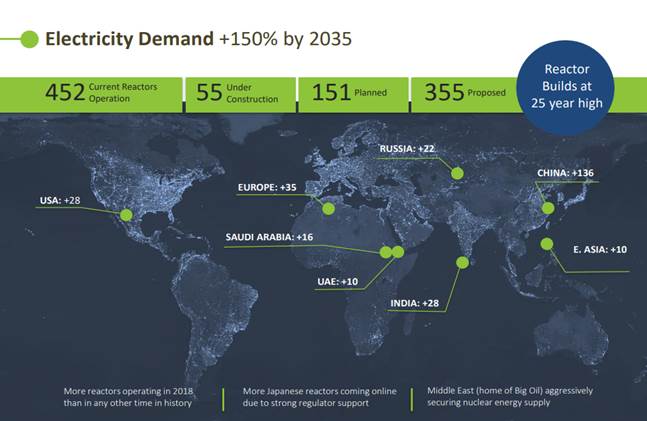The height and width of the screenshot is (421, 647).
Task: Click the SAUDI ARABIA: +16 label
Action: click(270, 237)
